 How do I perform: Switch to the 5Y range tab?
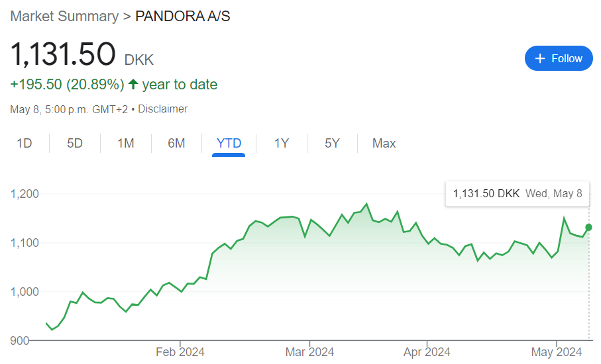click(x=332, y=143)
